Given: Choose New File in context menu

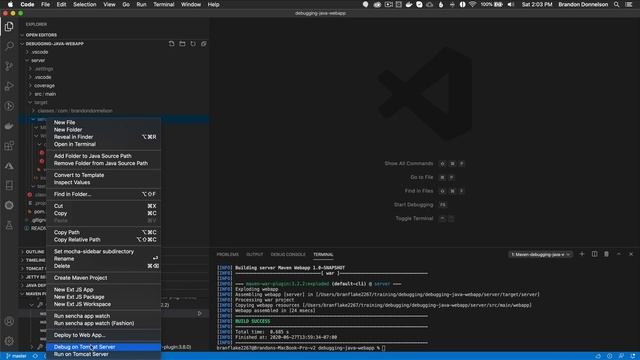Looking at the screenshot, I should [x=104, y=122].
